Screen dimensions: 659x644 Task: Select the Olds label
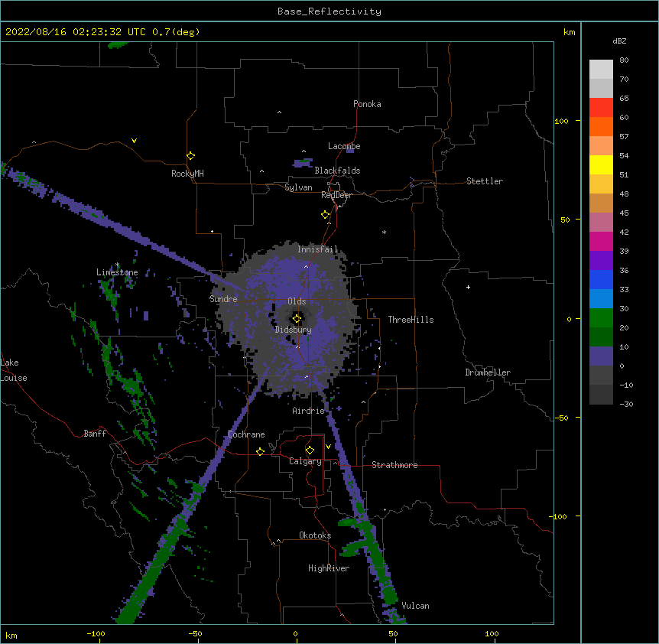pos(297,301)
